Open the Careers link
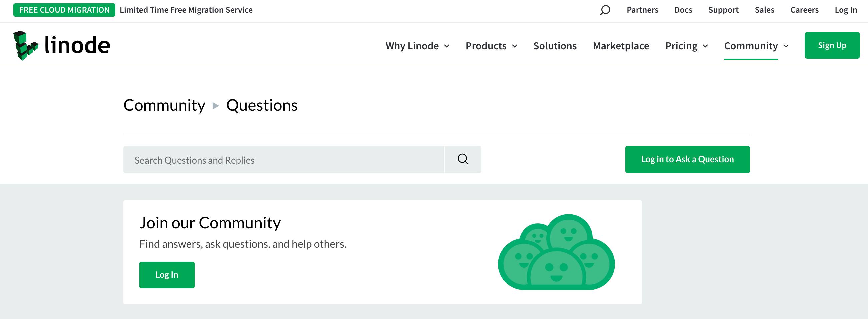 coord(805,10)
